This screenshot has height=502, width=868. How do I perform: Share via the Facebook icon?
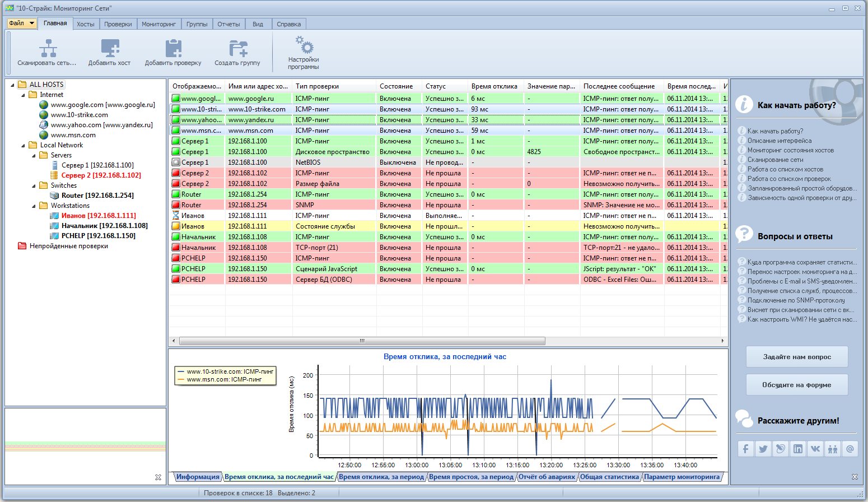click(745, 449)
